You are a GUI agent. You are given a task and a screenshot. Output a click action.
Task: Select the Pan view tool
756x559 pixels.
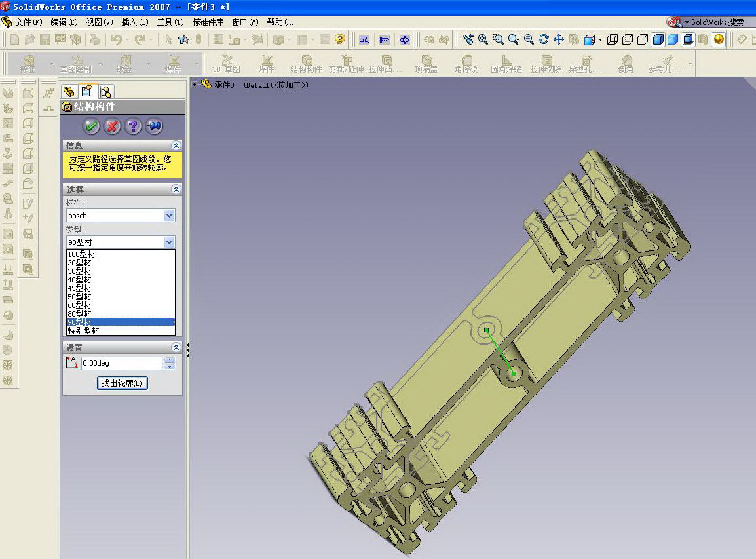coord(559,39)
